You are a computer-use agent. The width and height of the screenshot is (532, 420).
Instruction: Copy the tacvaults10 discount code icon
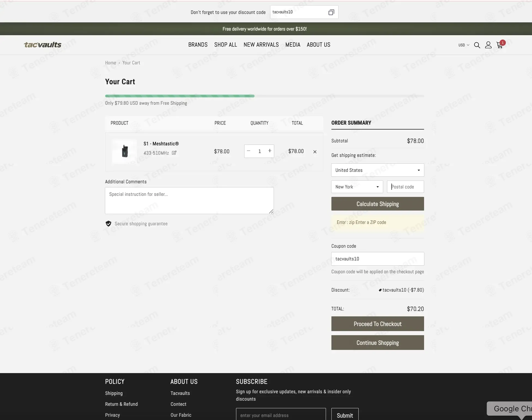[331, 12]
